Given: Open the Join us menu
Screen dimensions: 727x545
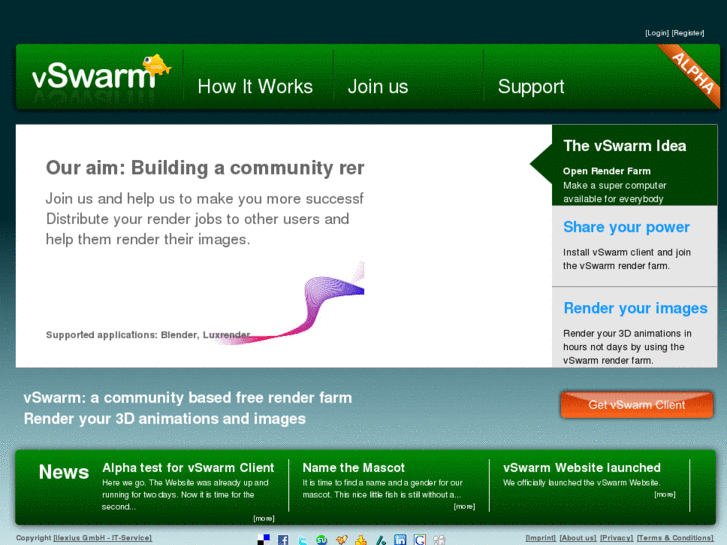Looking at the screenshot, I should [x=378, y=87].
